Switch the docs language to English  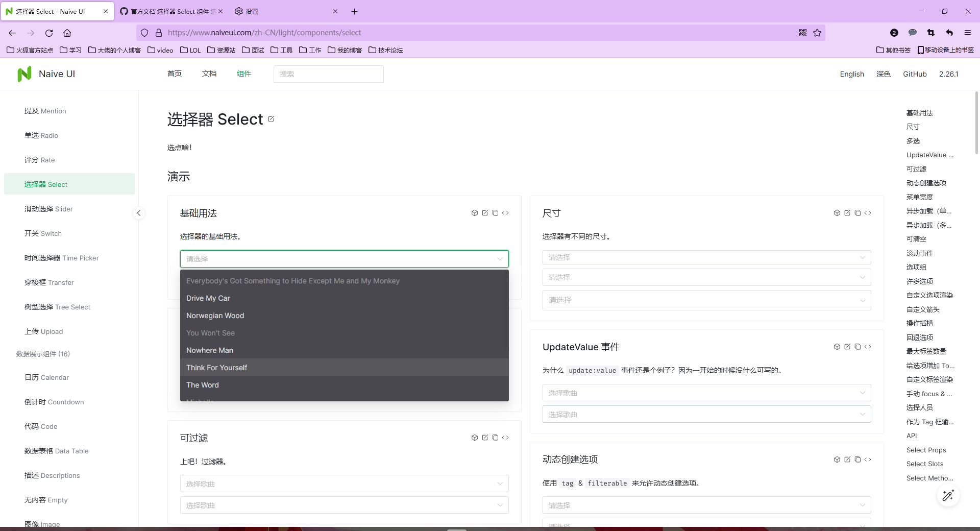point(851,74)
